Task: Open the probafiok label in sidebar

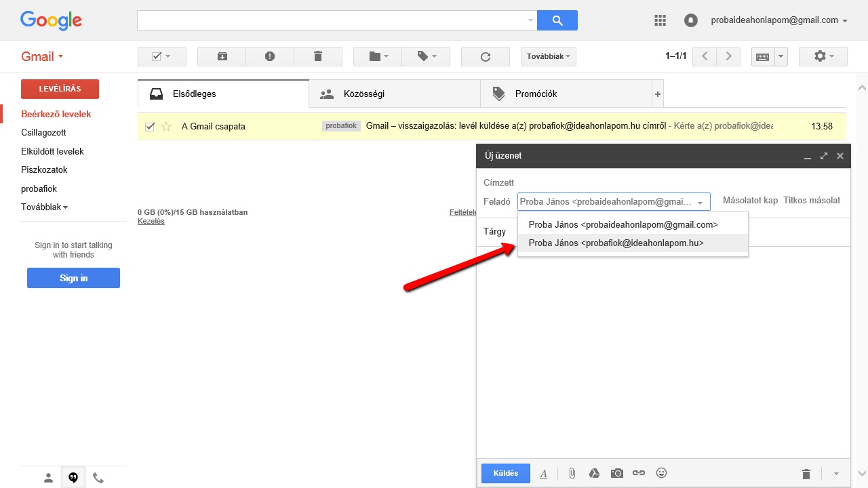Action: (x=39, y=188)
